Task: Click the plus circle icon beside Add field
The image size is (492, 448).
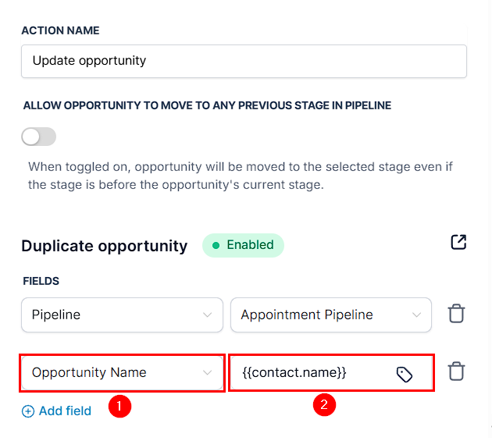Action: coord(28,411)
